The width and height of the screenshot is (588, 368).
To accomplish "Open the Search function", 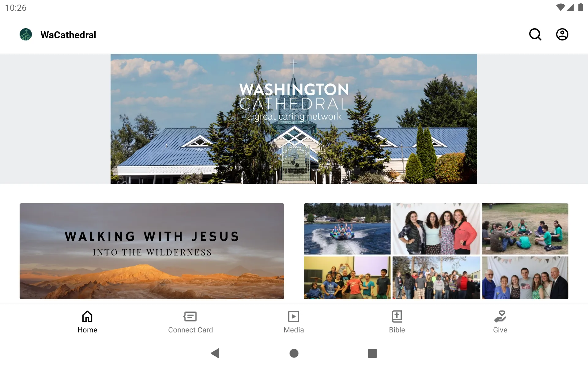I will [x=535, y=34].
